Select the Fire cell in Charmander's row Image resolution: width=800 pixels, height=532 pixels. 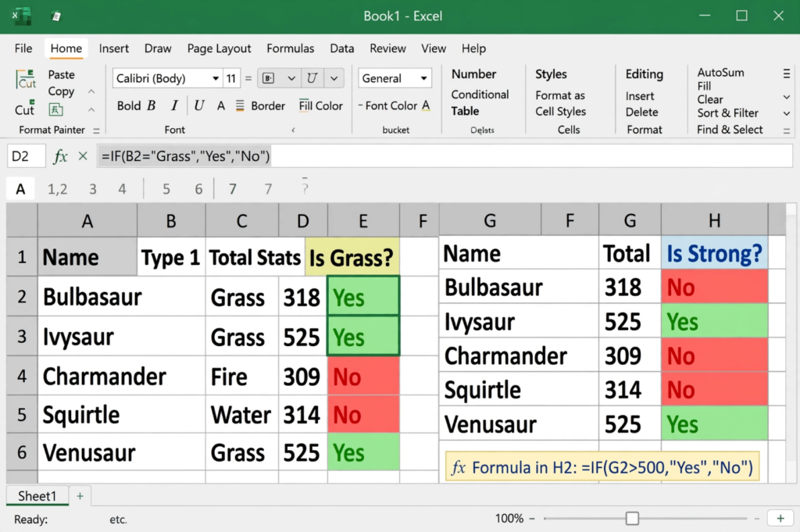click(242, 377)
